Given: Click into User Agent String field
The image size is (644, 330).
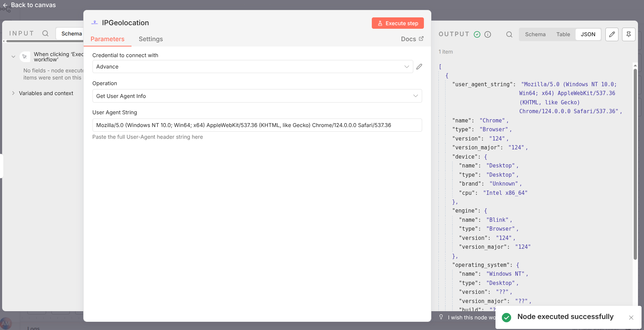Looking at the screenshot, I should 257,125.
